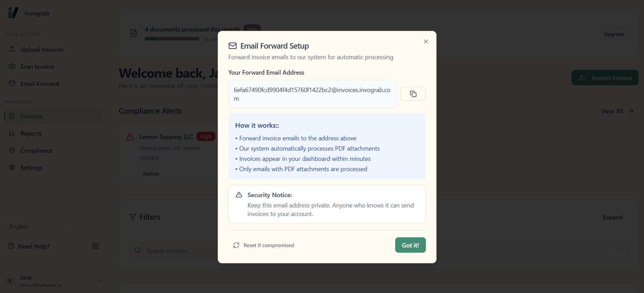Open Email Forward quick action
Viewport: 644px width, 293px height.
click(x=40, y=84)
